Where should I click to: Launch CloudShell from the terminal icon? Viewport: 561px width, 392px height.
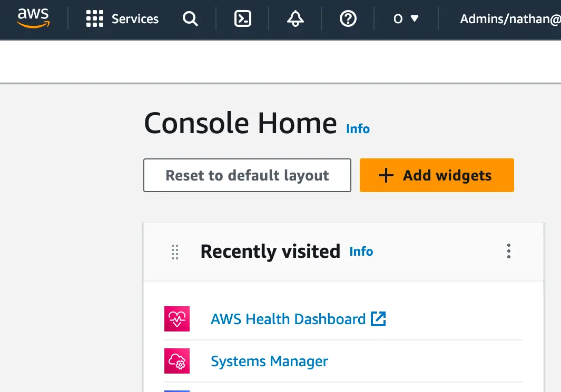[242, 19]
